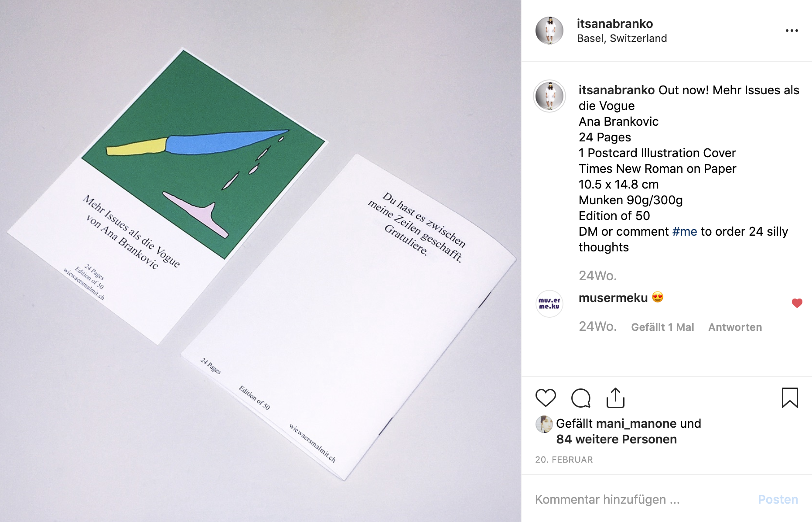The height and width of the screenshot is (522, 812).
Task: Save post with the bookmark icon
Action: point(790,398)
